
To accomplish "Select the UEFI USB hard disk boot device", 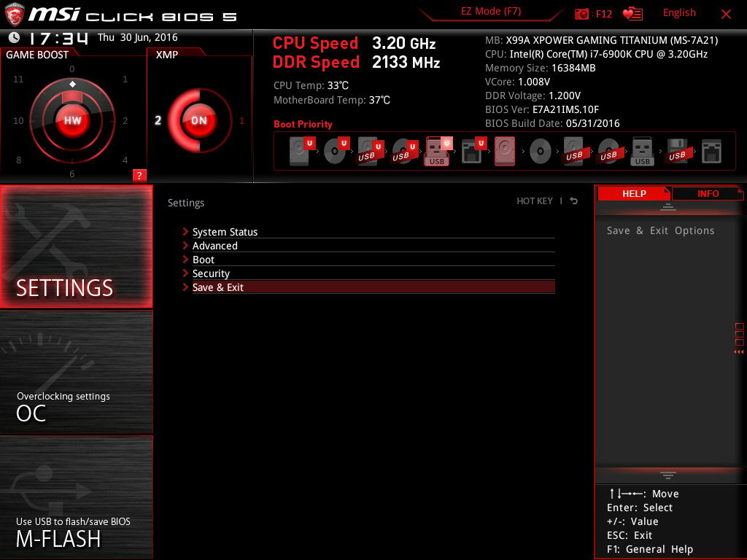I will pos(371,151).
